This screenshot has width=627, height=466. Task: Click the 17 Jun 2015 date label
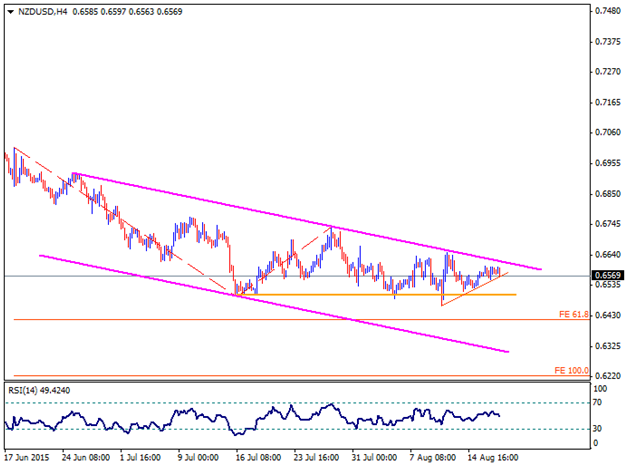pos(28,458)
